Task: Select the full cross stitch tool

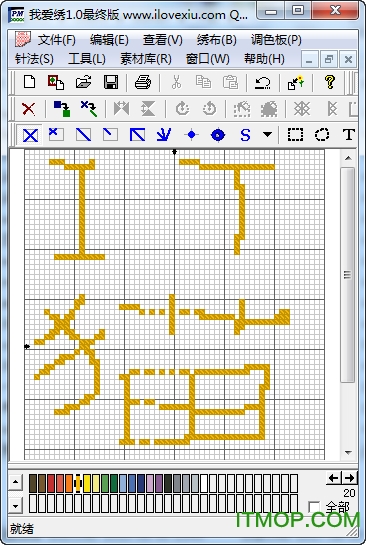Action: click(30, 135)
